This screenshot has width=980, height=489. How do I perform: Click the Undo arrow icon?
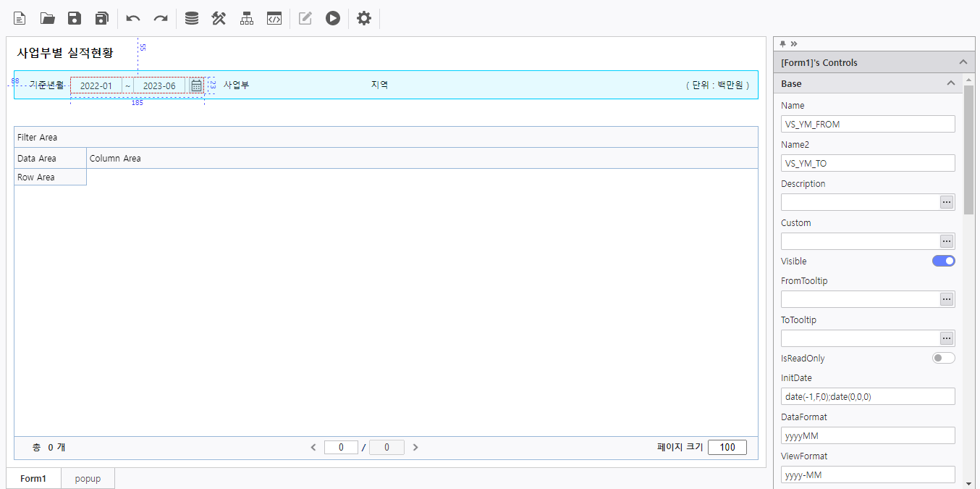click(x=133, y=18)
